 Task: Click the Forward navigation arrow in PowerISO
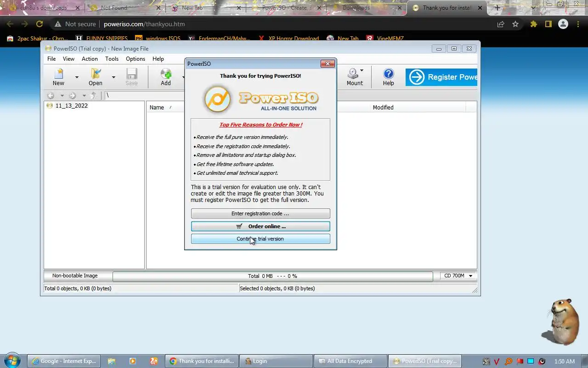(73, 96)
